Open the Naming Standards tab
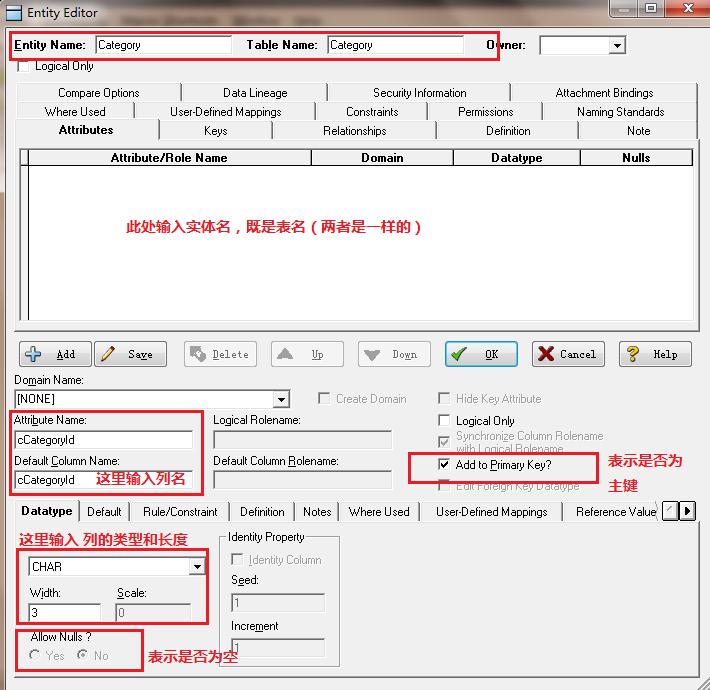710x690 pixels. [620, 112]
